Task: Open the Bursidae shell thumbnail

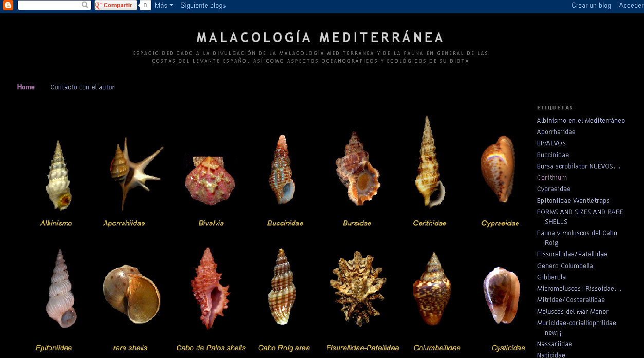Action: [357, 169]
